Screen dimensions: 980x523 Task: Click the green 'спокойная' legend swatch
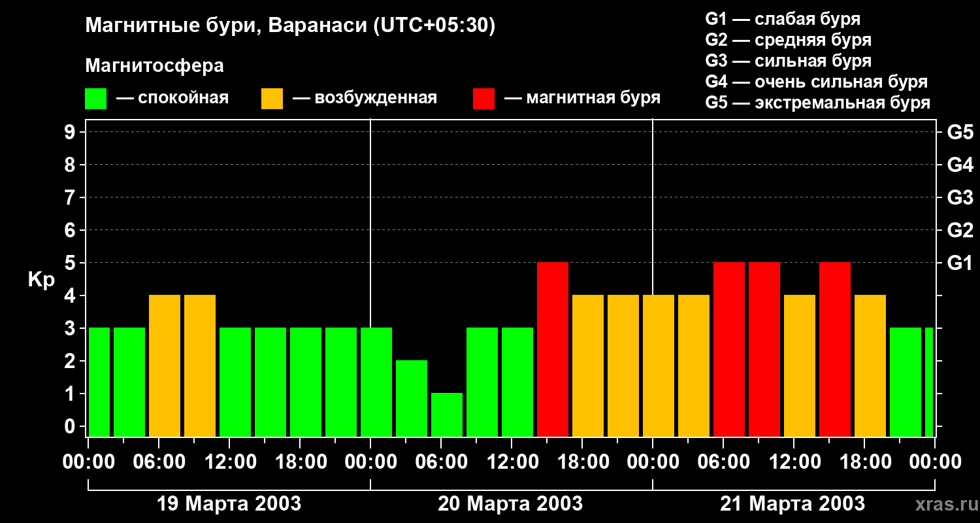click(96, 99)
